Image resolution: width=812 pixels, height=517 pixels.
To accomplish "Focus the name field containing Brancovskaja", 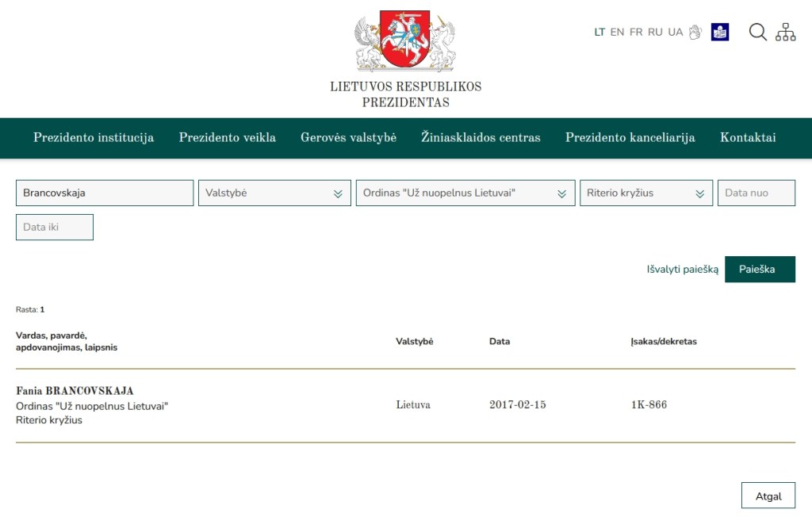I will coord(105,193).
